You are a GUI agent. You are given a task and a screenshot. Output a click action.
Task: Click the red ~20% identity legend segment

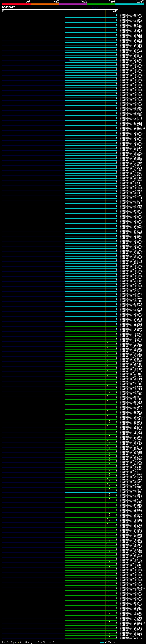[x=16, y=4]
